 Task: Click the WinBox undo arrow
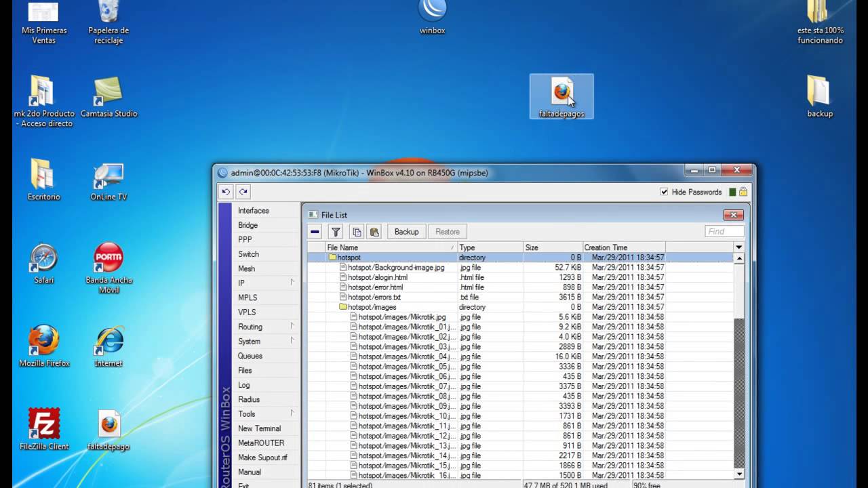coord(226,192)
